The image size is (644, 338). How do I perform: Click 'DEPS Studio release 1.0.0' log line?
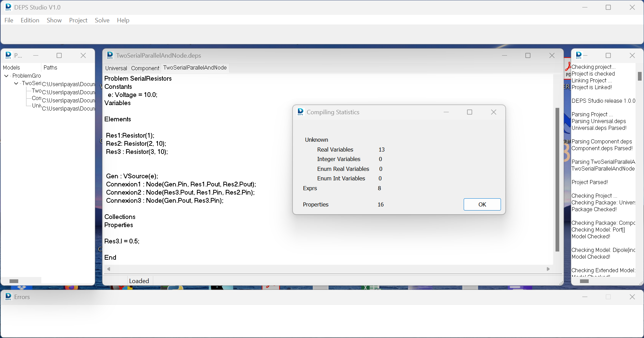tap(603, 101)
